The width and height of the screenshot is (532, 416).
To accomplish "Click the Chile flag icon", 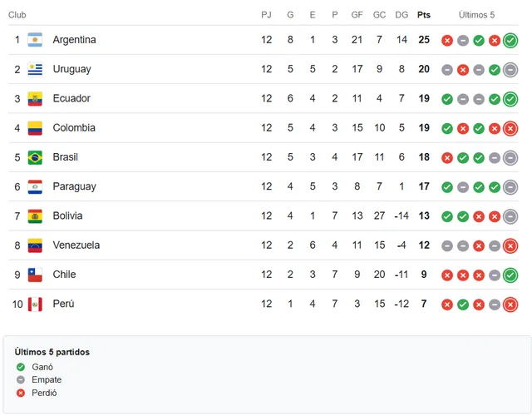I will [x=35, y=275].
